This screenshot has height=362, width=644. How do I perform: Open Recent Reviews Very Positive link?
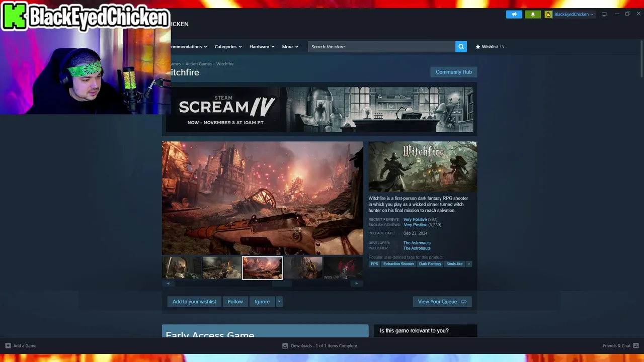pyautogui.click(x=415, y=220)
